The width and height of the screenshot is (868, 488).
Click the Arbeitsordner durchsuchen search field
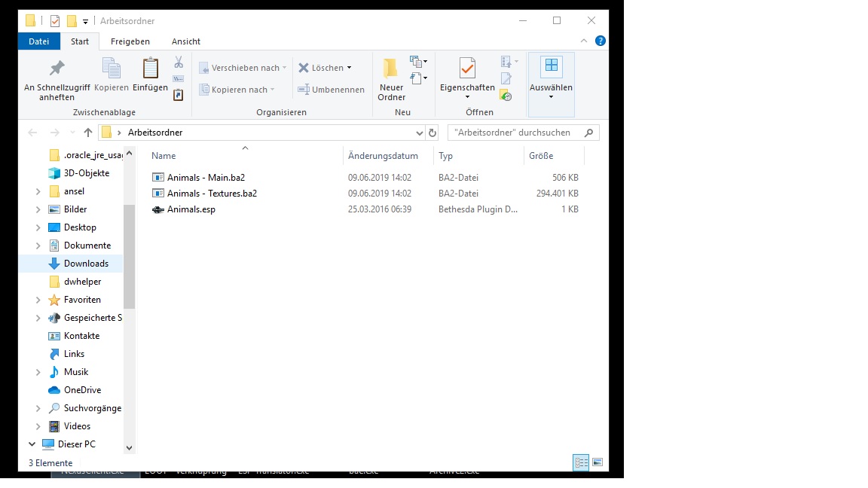click(x=514, y=133)
